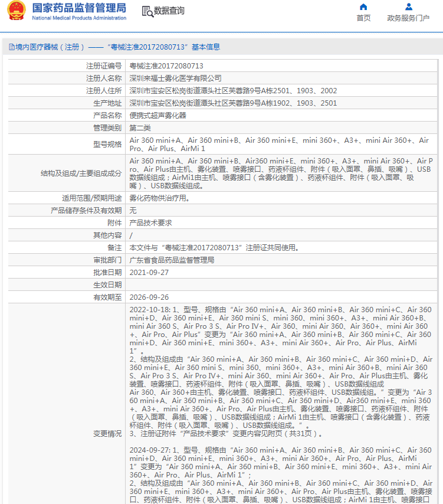
Task: Click the 备注 remark value text
Action: point(214,248)
